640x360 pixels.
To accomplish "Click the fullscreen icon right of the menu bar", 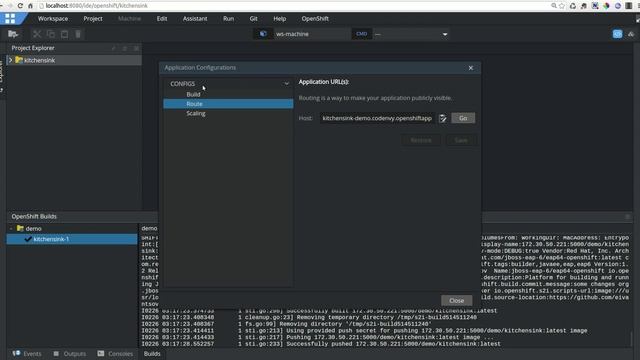I will point(638,19).
